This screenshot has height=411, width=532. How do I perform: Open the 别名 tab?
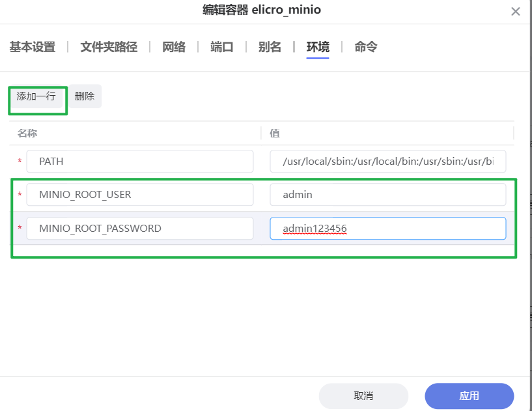pos(270,46)
